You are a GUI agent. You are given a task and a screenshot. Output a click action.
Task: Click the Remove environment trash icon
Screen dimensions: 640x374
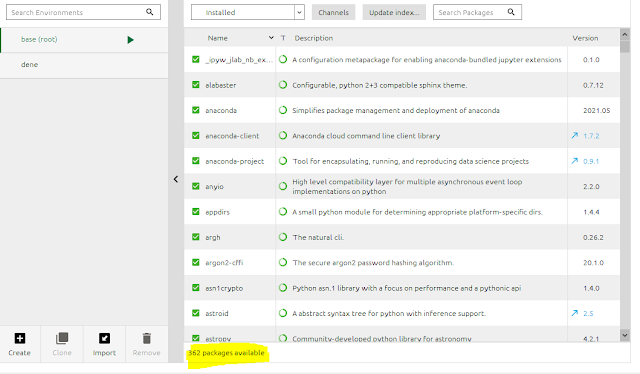coord(147,338)
